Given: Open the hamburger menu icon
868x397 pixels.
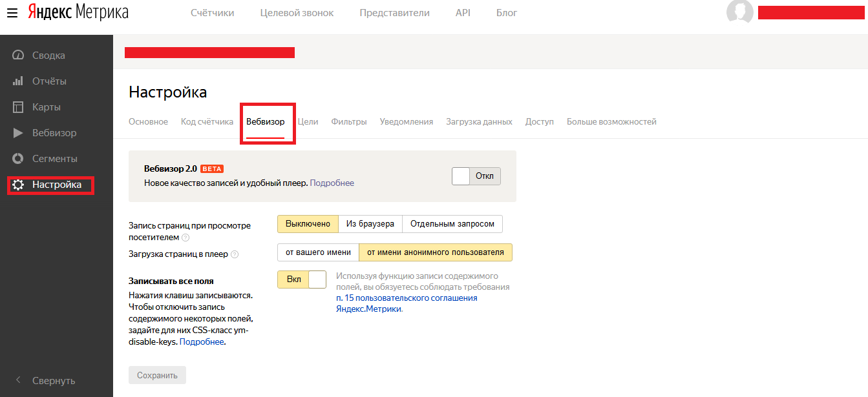Looking at the screenshot, I should tap(12, 12).
